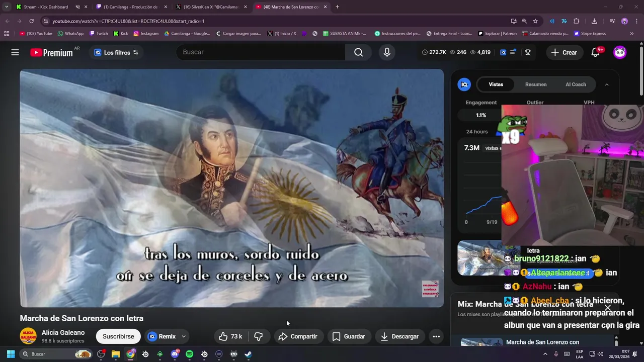This screenshot has width=644, height=362.
Task: Subscribe with the Suscribirse button
Action: [x=118, y=336]
